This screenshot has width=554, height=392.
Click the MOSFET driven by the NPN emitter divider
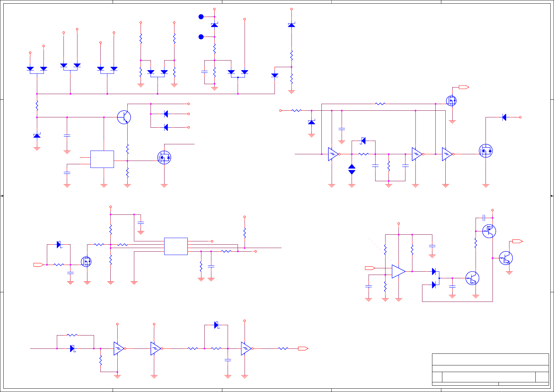164,158
